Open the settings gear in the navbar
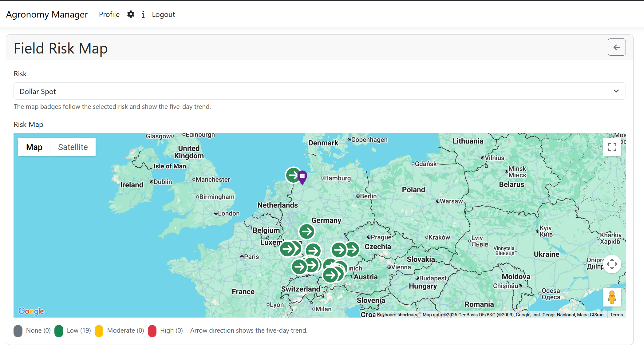Screen dimensions: 644x360 [x=131, y=14]
